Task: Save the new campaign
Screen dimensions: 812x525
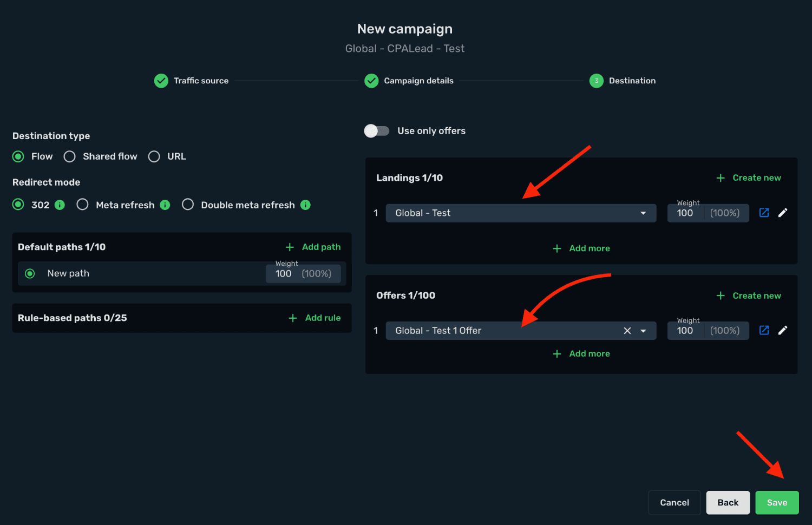Action: pyautogui.click(x=777, y=503)
